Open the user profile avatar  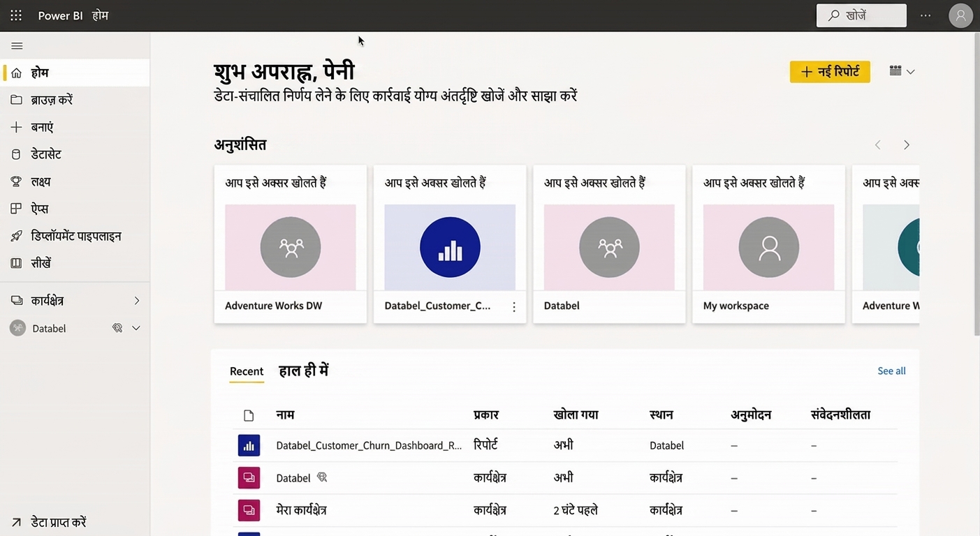(x=961, y=15)
